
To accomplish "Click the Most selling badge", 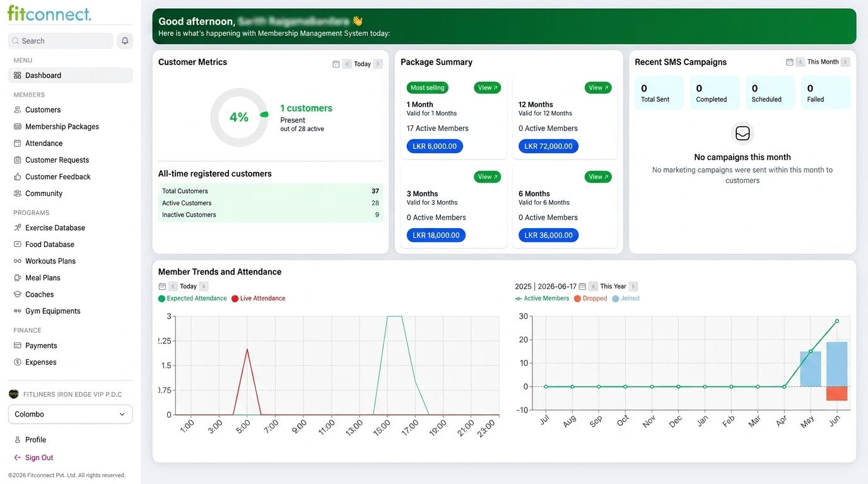I will coord(428,88).
